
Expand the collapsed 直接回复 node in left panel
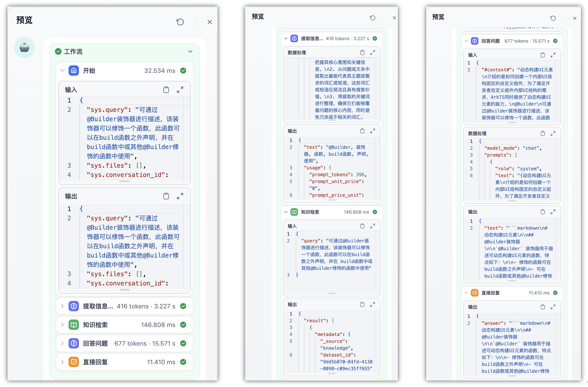click(x=62, y=362)
